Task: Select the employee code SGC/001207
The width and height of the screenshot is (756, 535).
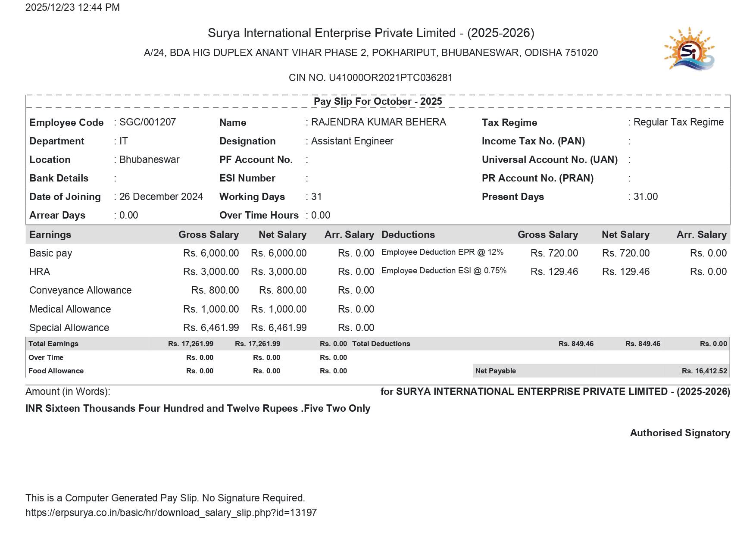Action: click(x=147, y=122)
